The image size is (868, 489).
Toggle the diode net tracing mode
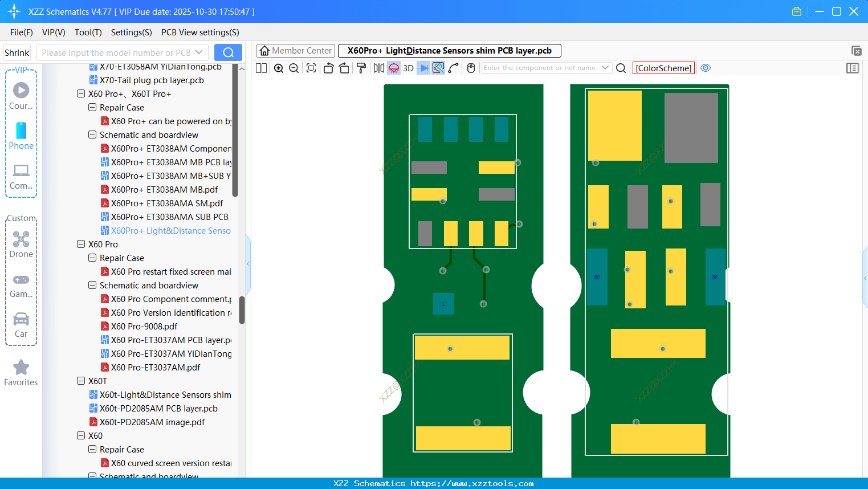pyautogui.click(x=422, y=68)
